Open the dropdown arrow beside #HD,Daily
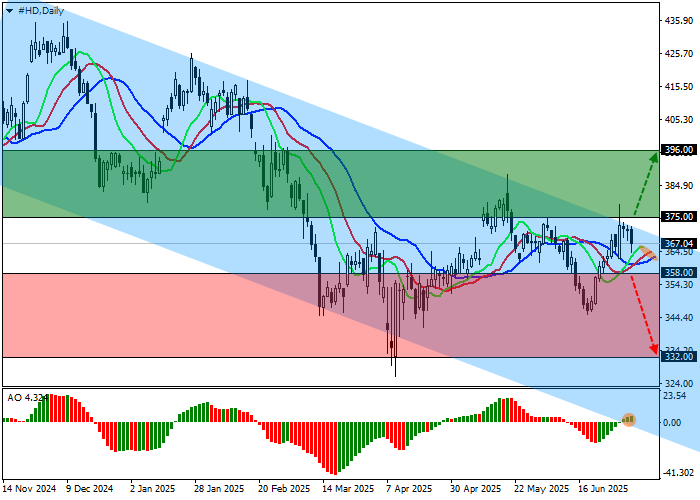Image resolution: width=700 pixels, height=500 pixels. [x=9, y=10]
